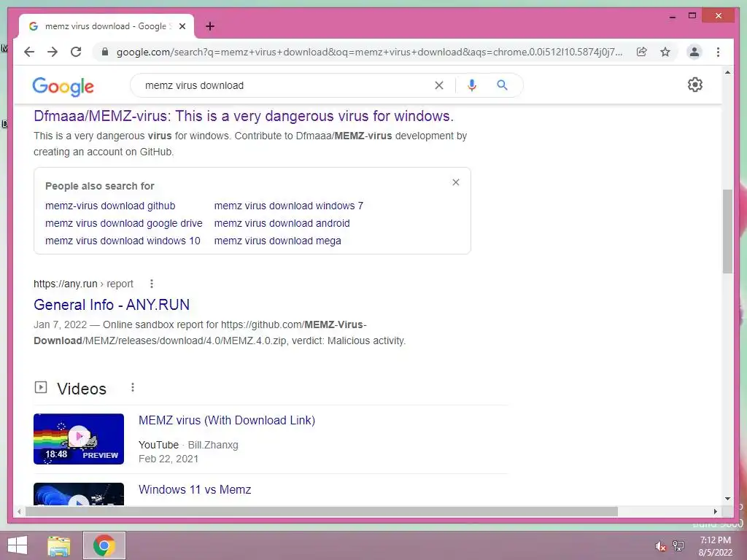Select the memz virus download tab

click(x=107, y=26)
